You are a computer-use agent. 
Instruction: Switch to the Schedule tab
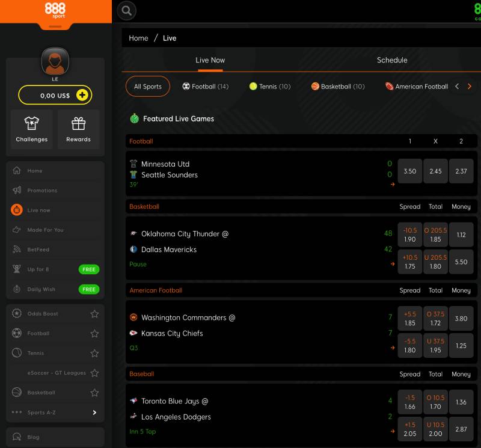[392, 60]
